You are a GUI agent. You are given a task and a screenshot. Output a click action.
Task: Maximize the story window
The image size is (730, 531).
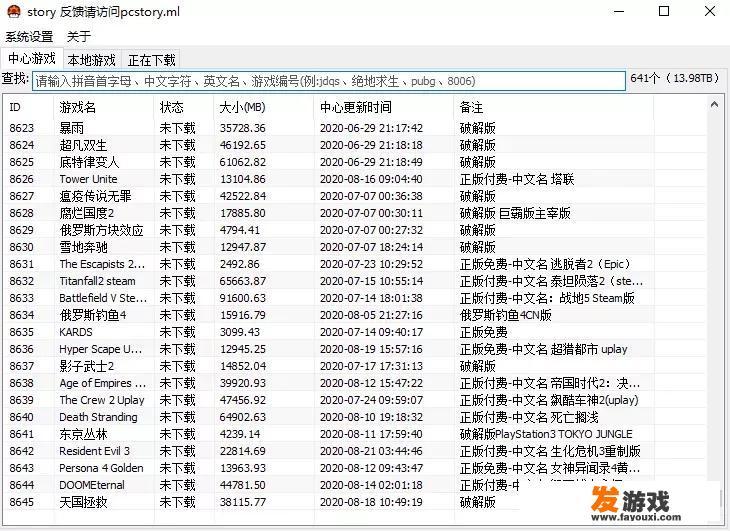(x=664, y=12)
